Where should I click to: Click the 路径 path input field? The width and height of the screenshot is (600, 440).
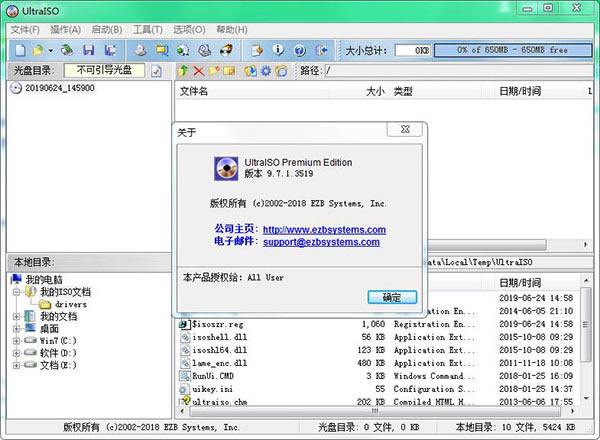coord(458,70)
